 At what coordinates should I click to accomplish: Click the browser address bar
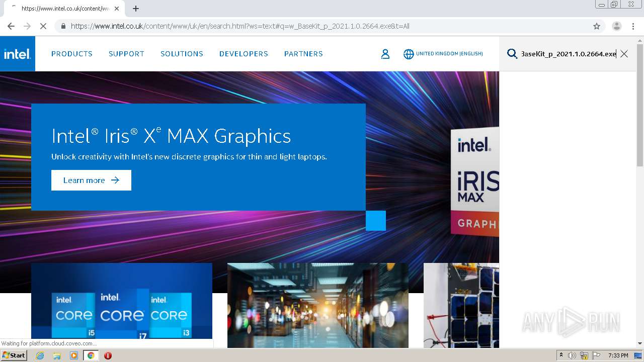pyautogui.click(x=322, y=26)
